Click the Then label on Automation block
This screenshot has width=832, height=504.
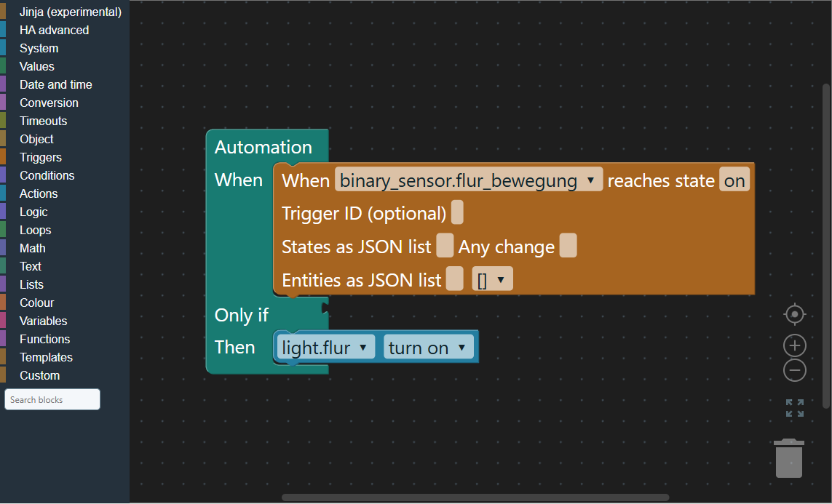234,347
